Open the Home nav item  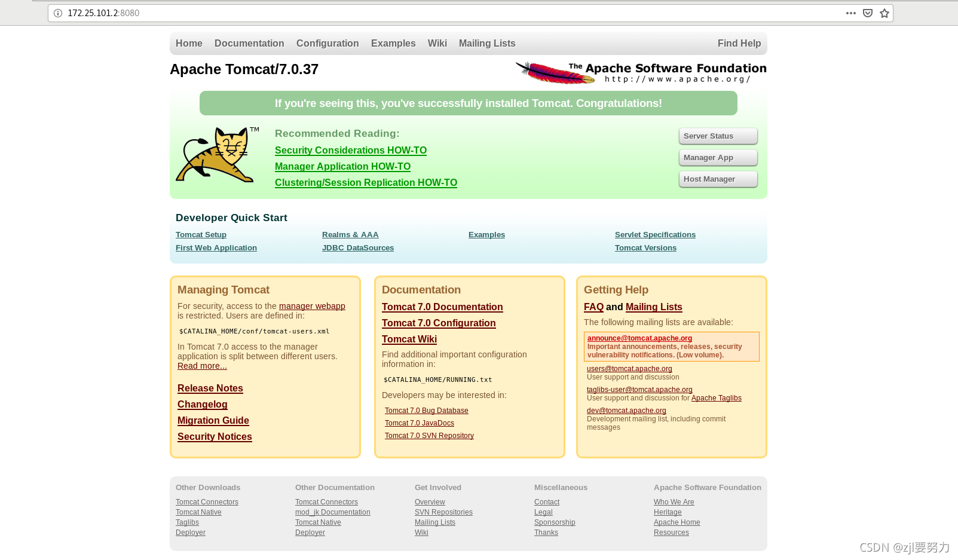point(189,44)
